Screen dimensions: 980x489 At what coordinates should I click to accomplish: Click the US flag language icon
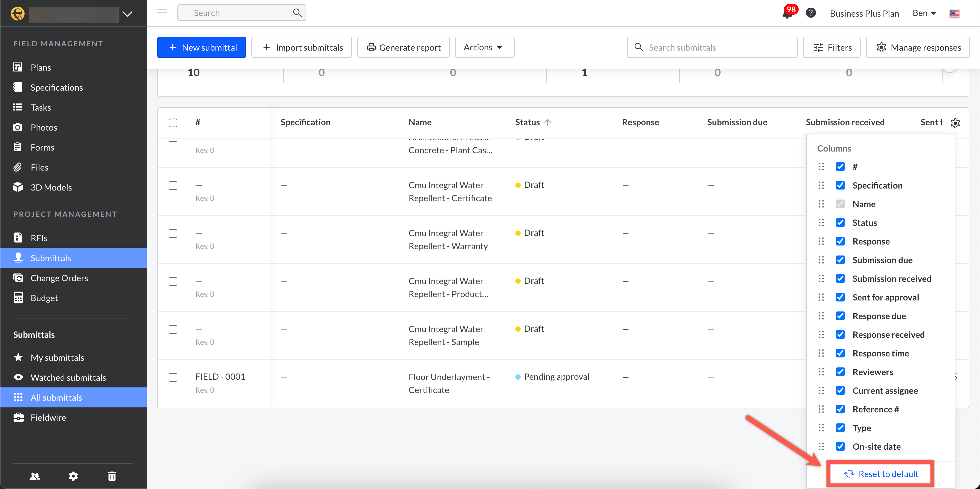click(x=954, y=14)
